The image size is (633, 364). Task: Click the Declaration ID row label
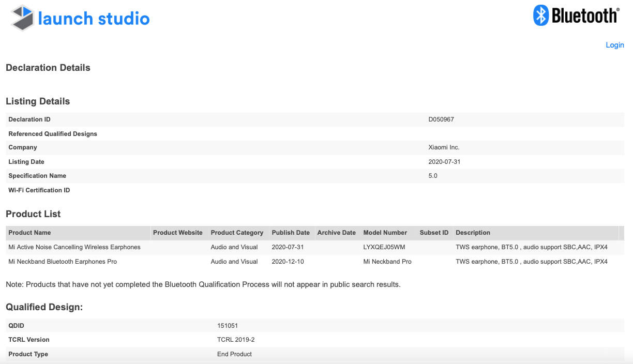29,119
